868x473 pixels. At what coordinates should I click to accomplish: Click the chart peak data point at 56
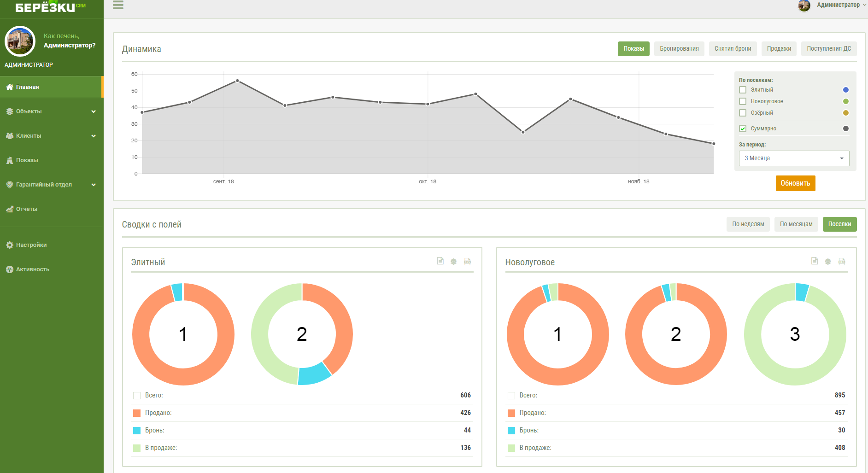[x=237, y=81]
